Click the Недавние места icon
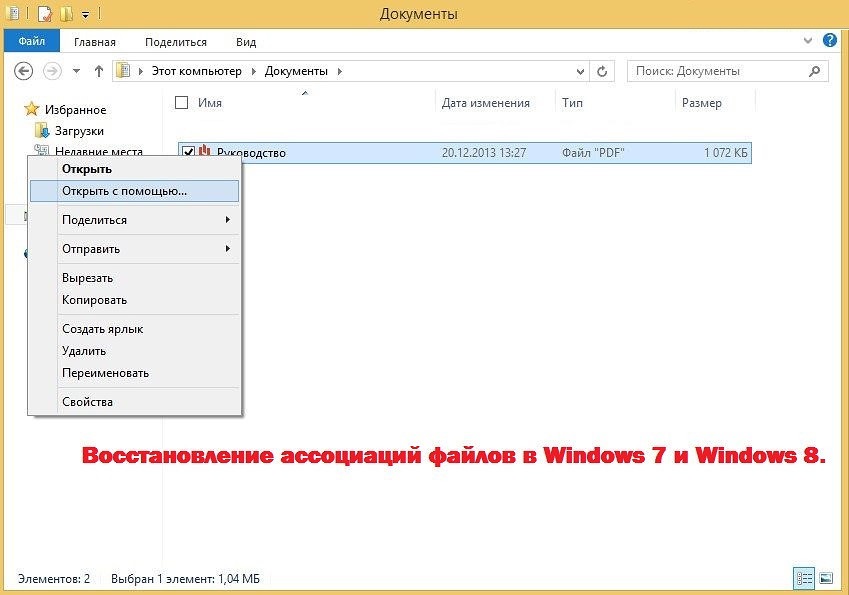This screenshot has width=849, height=595. tap(42, 150)
